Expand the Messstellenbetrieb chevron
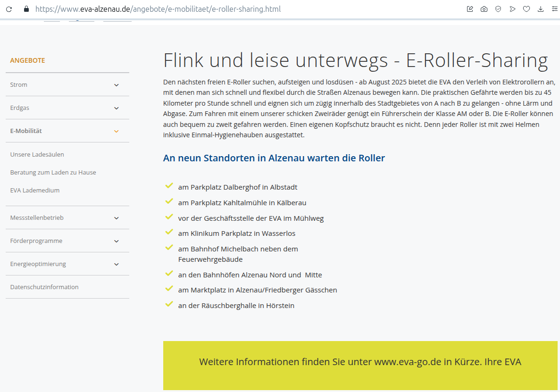560x392 pixels. click(117, 218)
